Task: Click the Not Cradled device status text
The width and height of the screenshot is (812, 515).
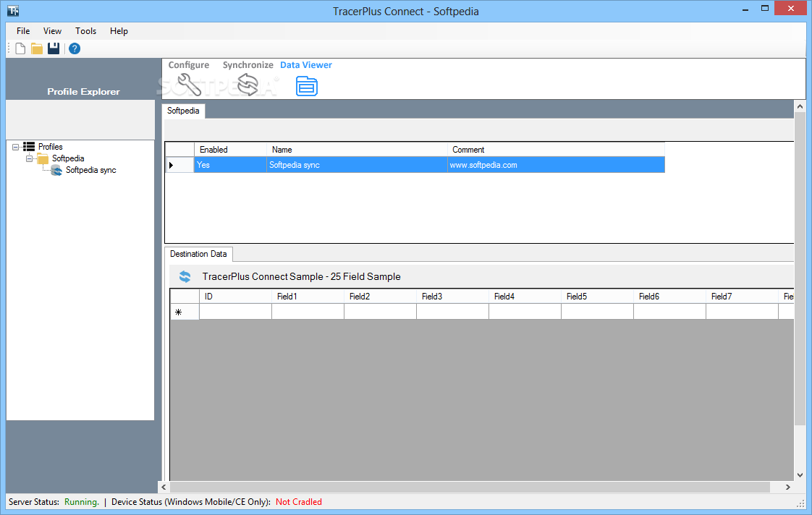Action: 299,502
